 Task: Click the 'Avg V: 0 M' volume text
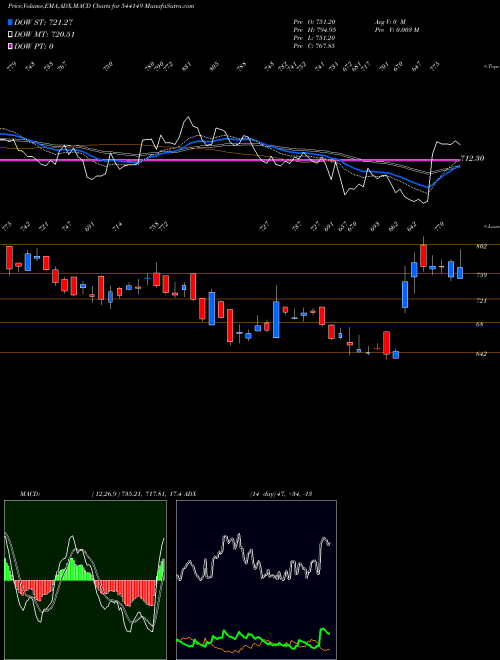389,22
